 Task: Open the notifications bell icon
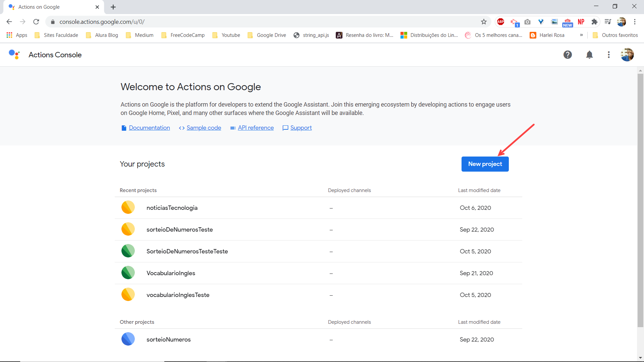tap(589, 55)
